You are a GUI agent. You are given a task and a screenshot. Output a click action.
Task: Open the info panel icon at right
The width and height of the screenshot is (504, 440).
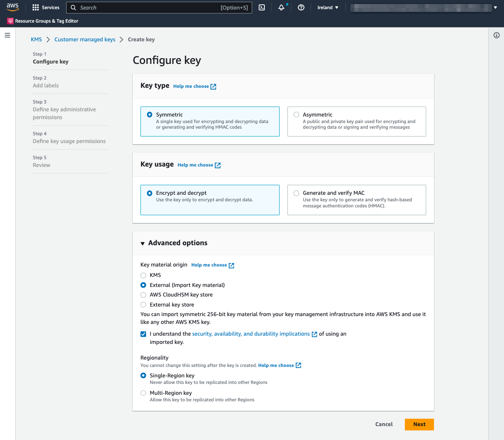click(x=497, y=35)
